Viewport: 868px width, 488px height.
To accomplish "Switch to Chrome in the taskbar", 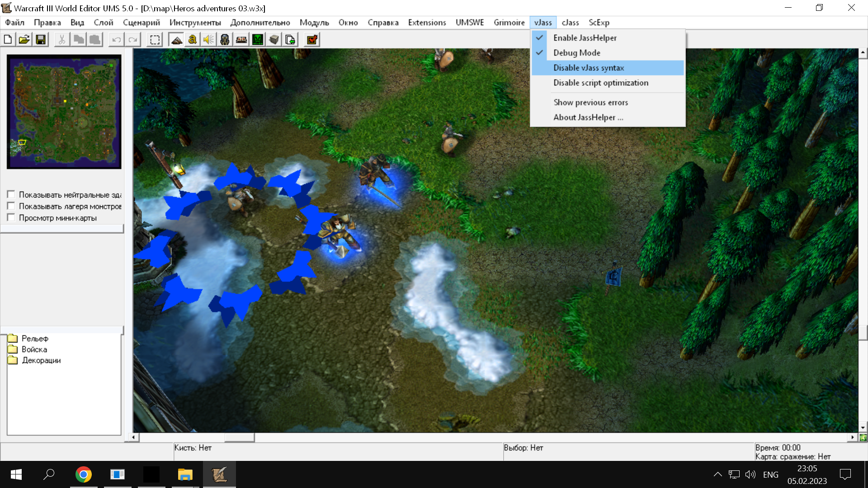I will [x=84, y=474].
